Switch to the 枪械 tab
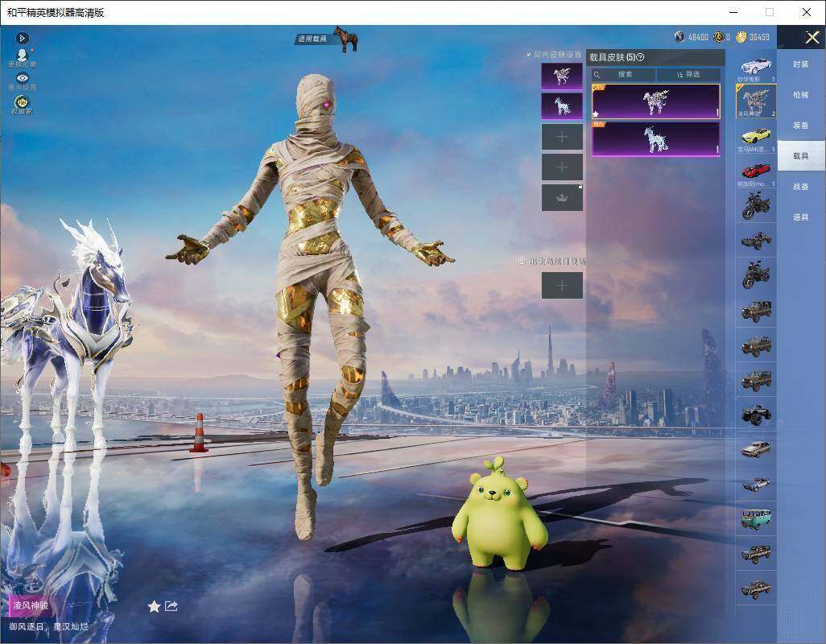The image size is (826, 644). (x=801, y=95)
